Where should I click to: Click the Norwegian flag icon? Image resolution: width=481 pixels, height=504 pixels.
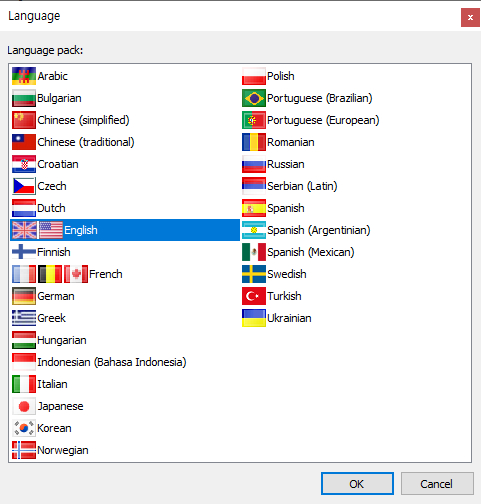24,450
